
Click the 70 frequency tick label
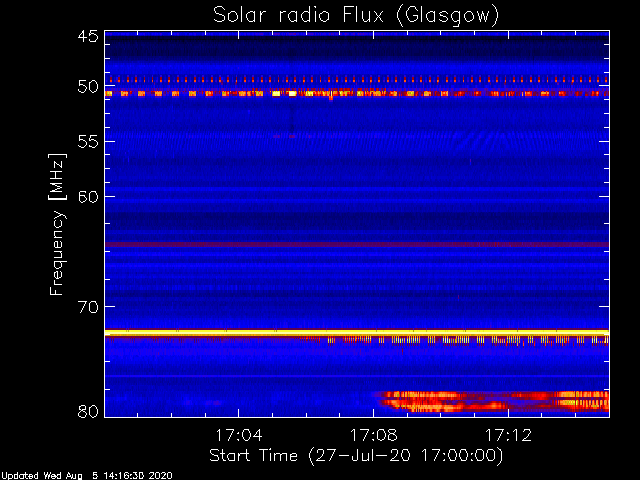pyautogui.click(x=88, y=307)
